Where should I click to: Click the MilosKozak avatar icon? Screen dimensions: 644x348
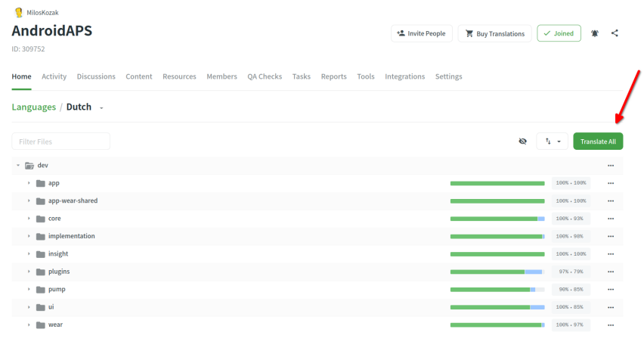(x=18, y=12)
